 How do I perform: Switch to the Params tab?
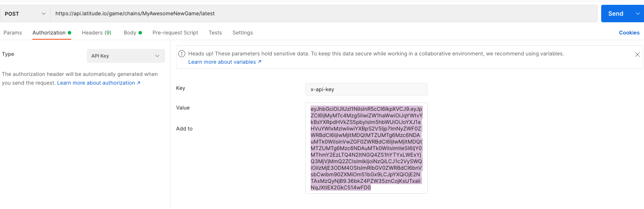coord(13,33)
